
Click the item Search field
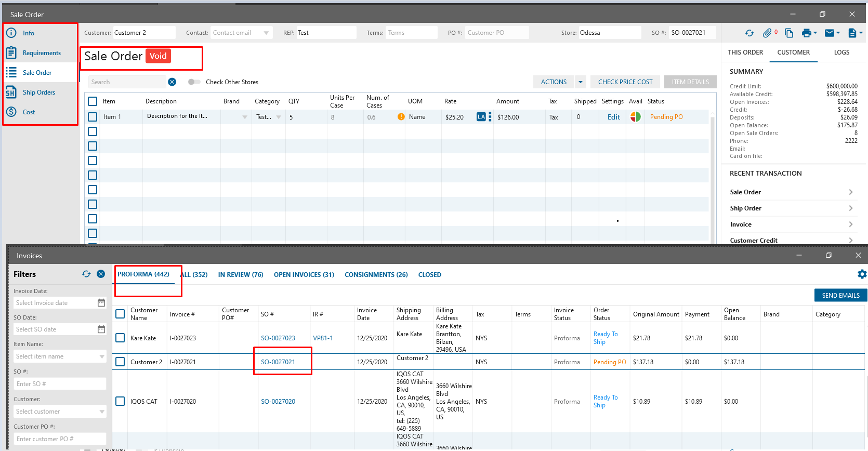point(127,82)
